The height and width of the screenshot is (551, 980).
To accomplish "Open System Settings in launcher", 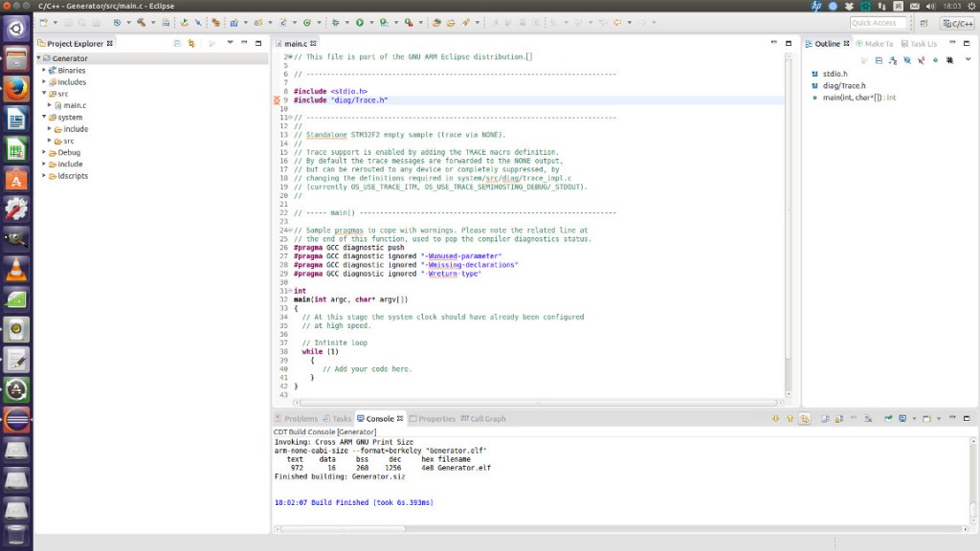I will pyautogui.click(x=16, y=209).
